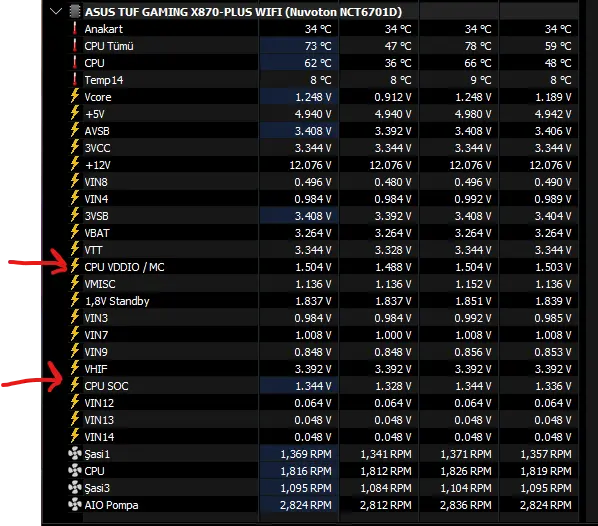Image resolution: width=598 pixels, height=526 pixels.
Task: Click the 62 °C current CPU temperature
Action: pyautogui.click(x=318, y=63)
